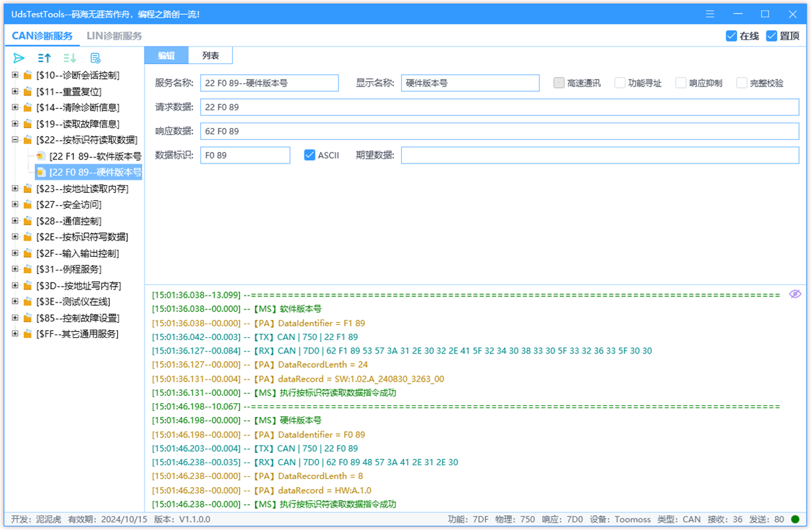Click the status bar text 版本: V1.1.0.0
This screenshot has width=812, height=530.
[183, 519]
